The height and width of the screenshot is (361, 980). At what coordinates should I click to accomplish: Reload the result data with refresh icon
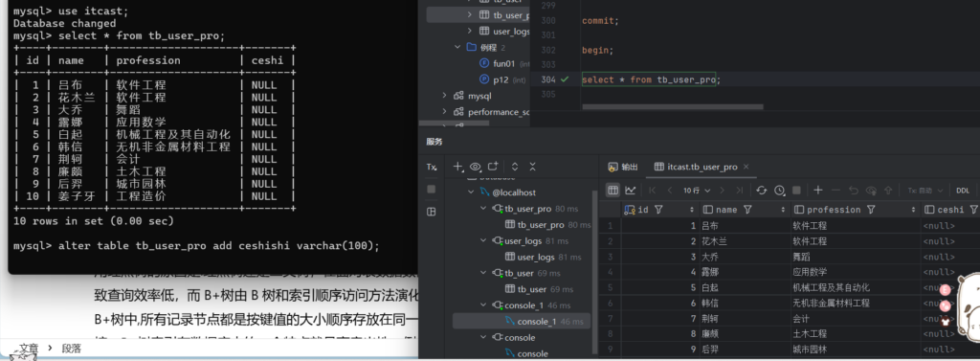tap(761, 190)
